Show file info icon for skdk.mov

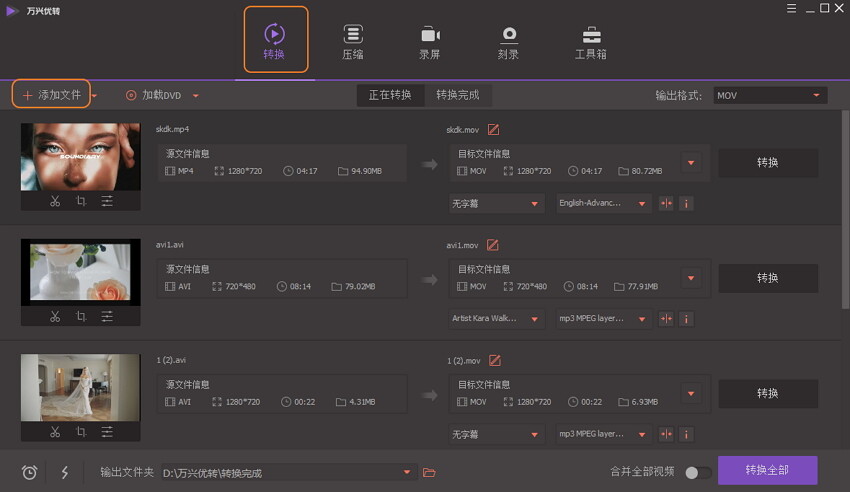[686, 204]
